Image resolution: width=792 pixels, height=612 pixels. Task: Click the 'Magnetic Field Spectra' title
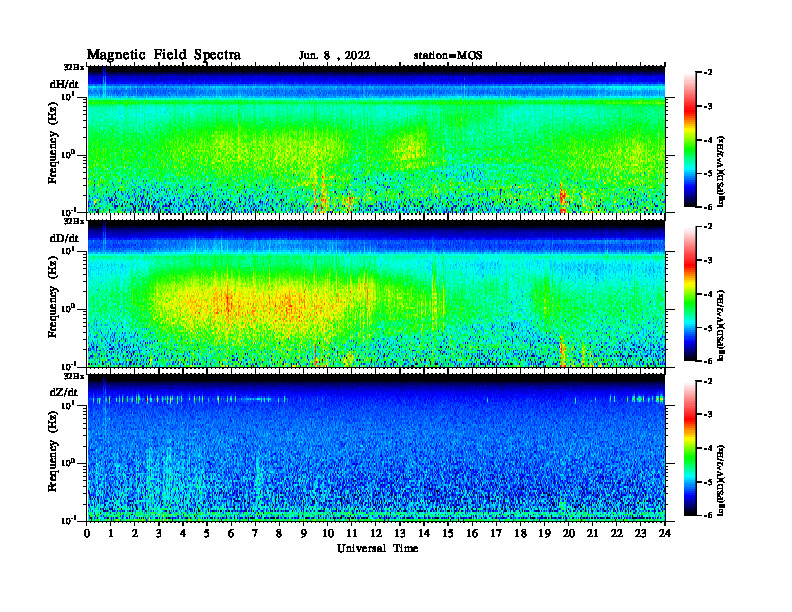[x=164, y=55]
